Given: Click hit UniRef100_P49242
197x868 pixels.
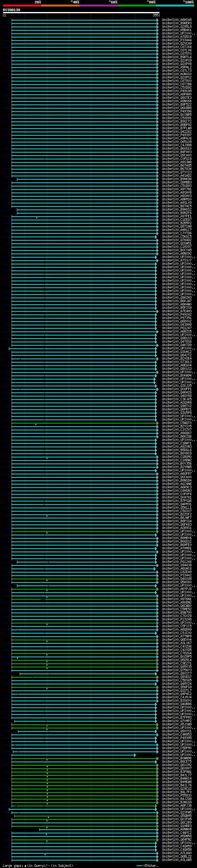Looking at the screenshot, I should pos(177,315).
